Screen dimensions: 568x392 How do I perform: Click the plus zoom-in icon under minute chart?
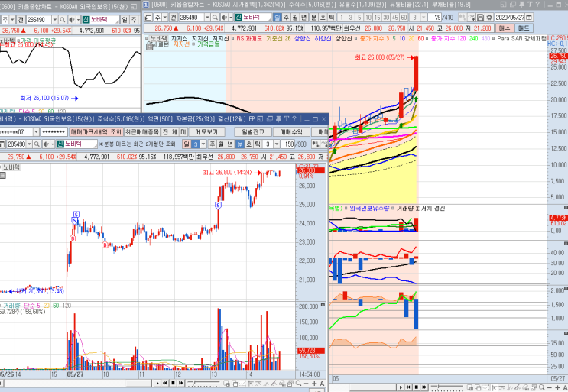314,384
